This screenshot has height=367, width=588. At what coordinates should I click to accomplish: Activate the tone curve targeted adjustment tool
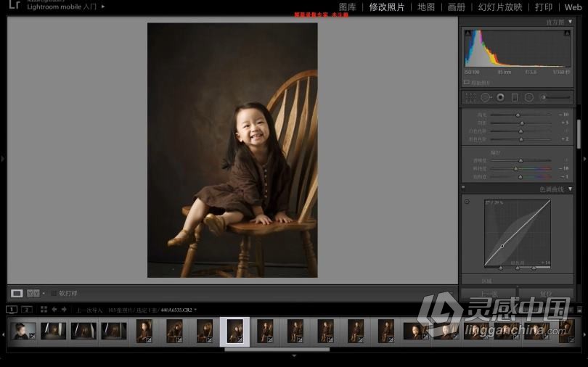467,202
